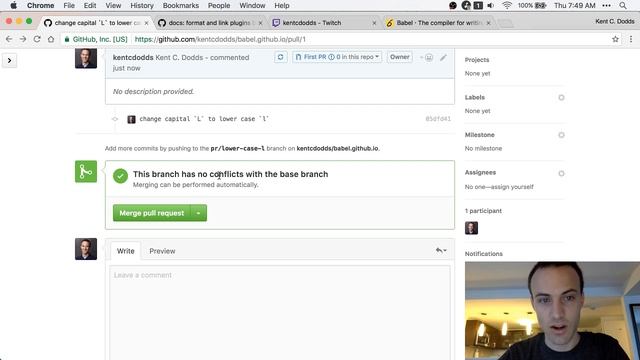Click the refresh icon in comment header

tap(280, 57)
